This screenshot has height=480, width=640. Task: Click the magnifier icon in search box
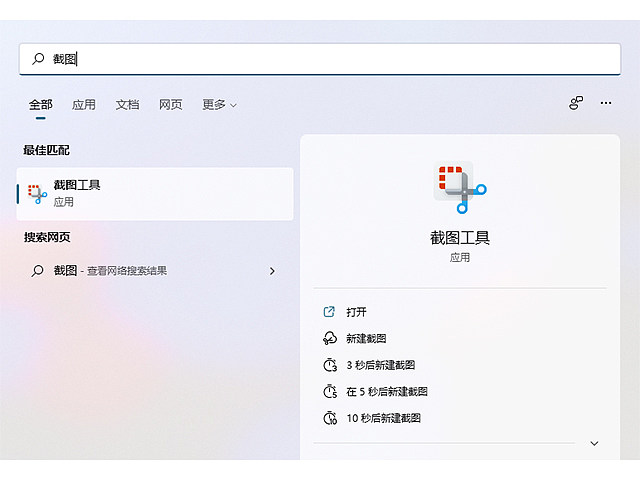tap(38, 59)
